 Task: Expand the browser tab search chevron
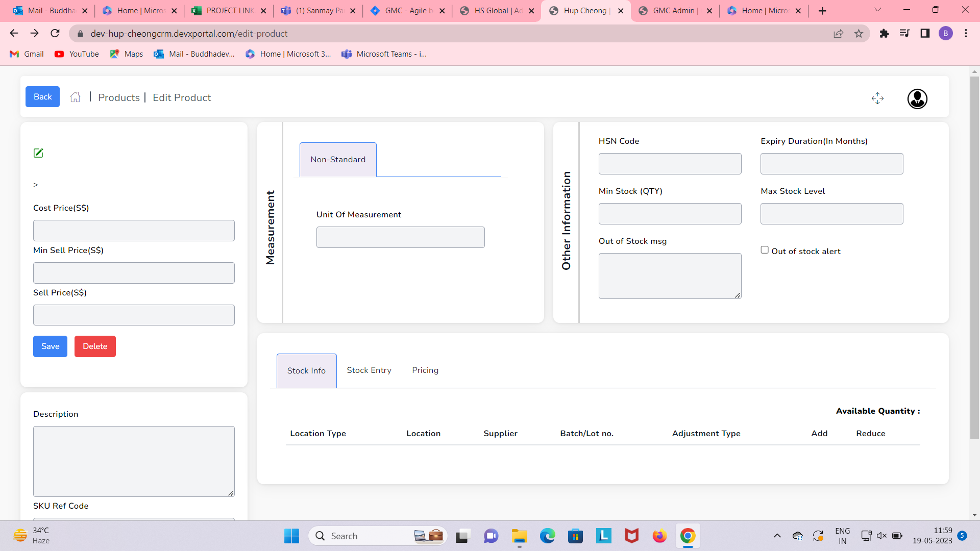pyautogui.click(x=877, y=10)
